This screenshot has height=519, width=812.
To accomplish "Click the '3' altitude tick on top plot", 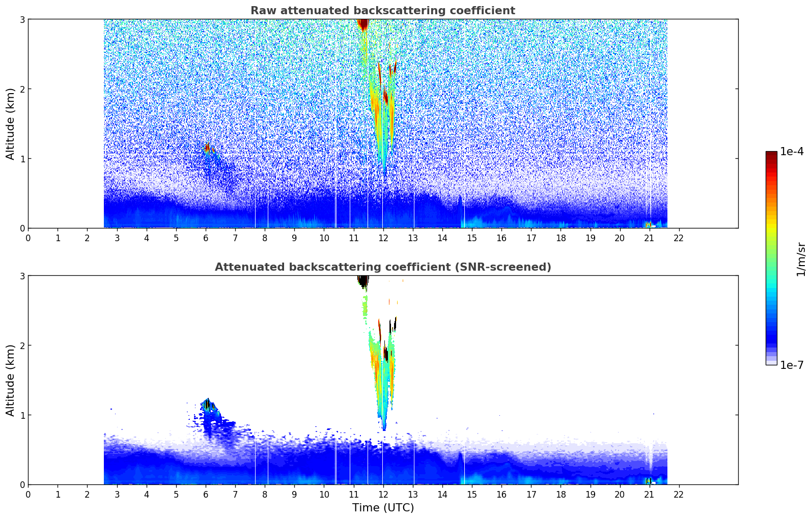I will [x=22, y=19].
